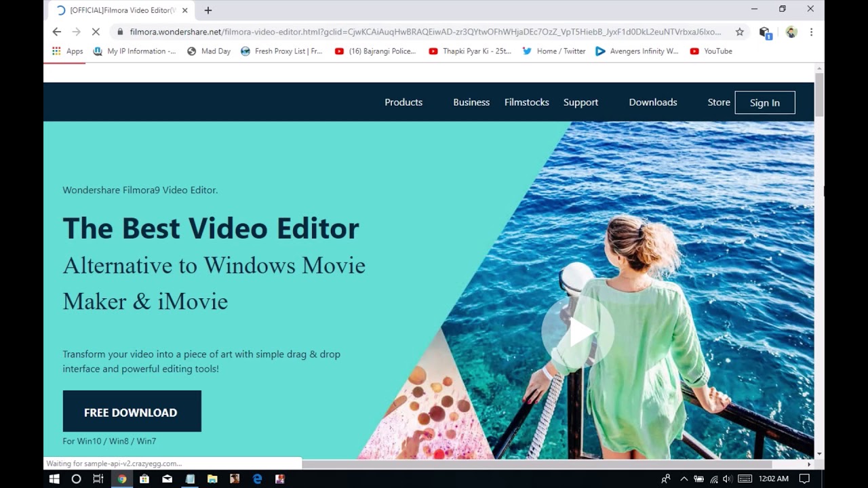Open the Action Center notifications
The height and width of the screenshot is (488, 868).
(x=805, y=479)
